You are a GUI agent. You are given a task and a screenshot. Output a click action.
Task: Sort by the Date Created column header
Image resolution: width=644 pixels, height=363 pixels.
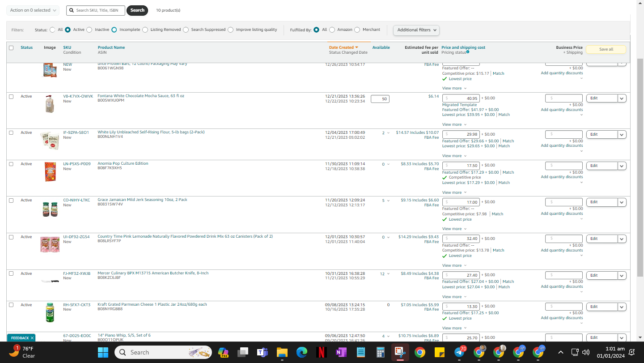tap(341, 47)
